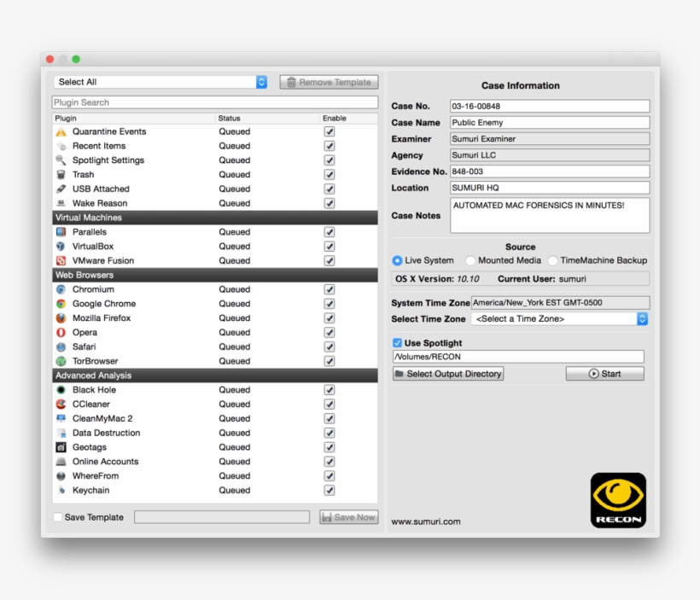Screen dimensions: 700x600
Task: Click the Select Output Directory button
Action: pyautogui.click(x=448, y=374)
